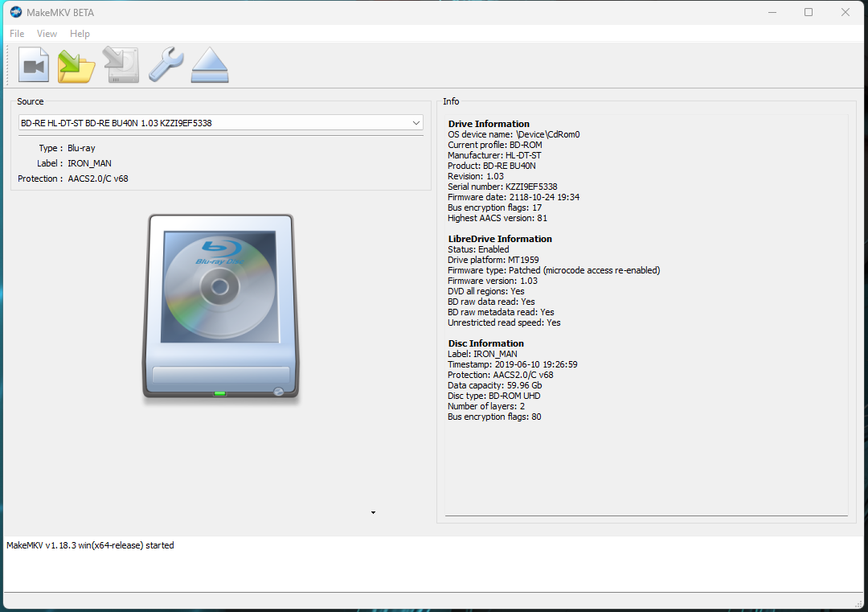Open Preferences with the wrench icon
The height and width of the screenshot is (612, 868).
coord(166,65)
